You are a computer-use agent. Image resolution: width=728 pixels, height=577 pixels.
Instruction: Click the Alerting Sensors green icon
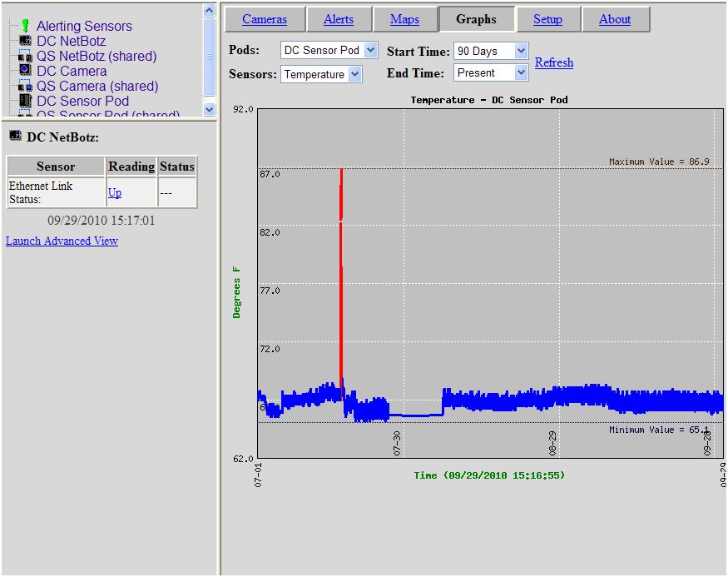23,25
